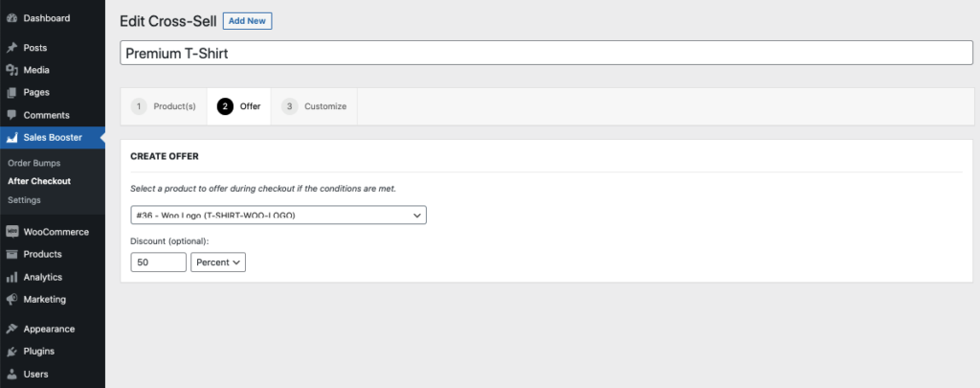Select the step 2 Offer tab
The width and height of the screenshot is (980, 388).
pyautogui.click(x=238, y=106)
